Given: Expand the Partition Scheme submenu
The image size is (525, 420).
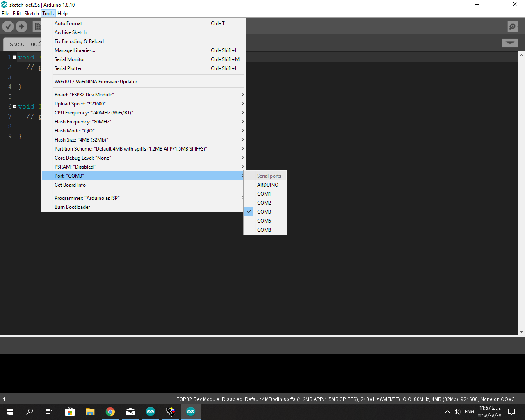Looking at the screenshot, I should (143, 149).
